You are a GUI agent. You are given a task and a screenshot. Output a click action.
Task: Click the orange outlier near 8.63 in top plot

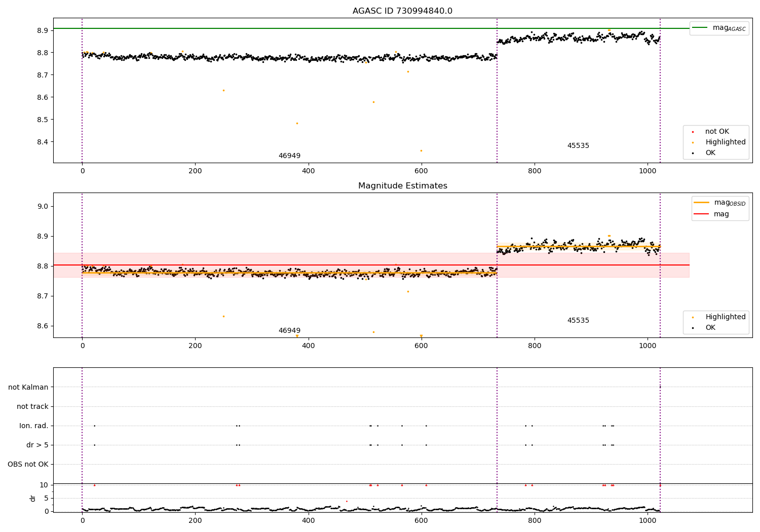coord(223,90)
